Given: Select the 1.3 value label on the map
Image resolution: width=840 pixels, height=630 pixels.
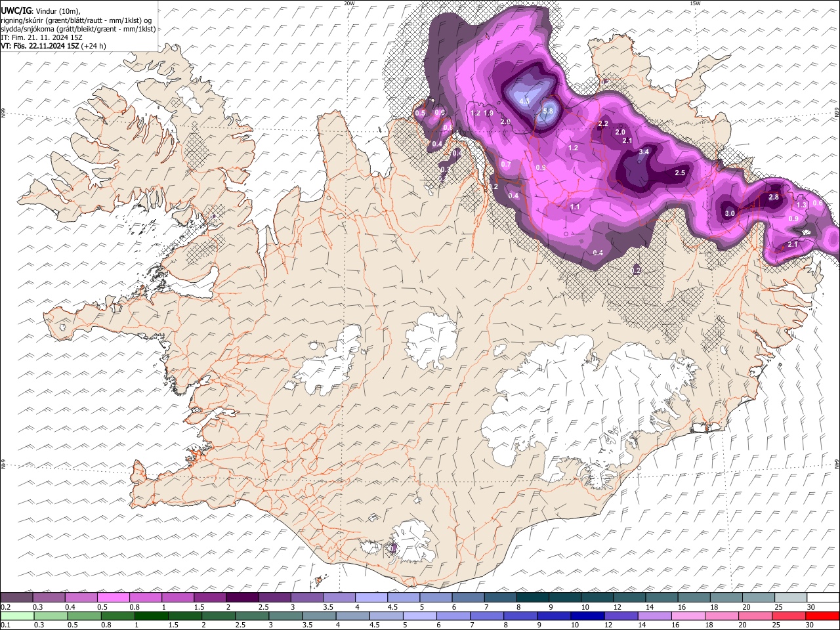Looking at the screenshot, I should coord(801,205).
